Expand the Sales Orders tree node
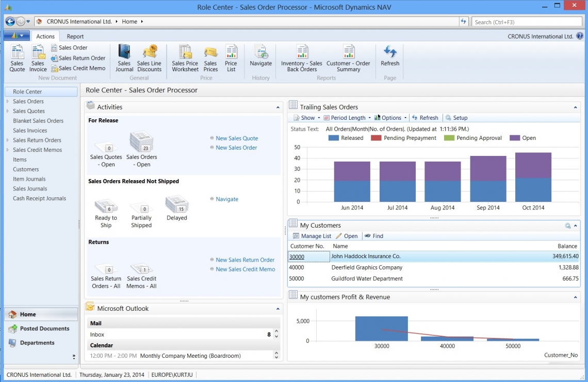Viewport: 588px width, 382px height. tap(8, 101)
